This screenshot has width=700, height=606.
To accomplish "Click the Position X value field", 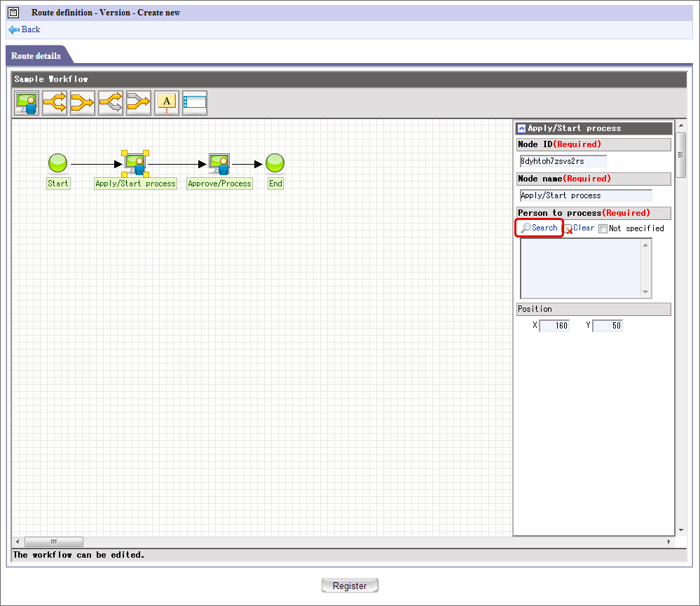I will click(554, 326).
